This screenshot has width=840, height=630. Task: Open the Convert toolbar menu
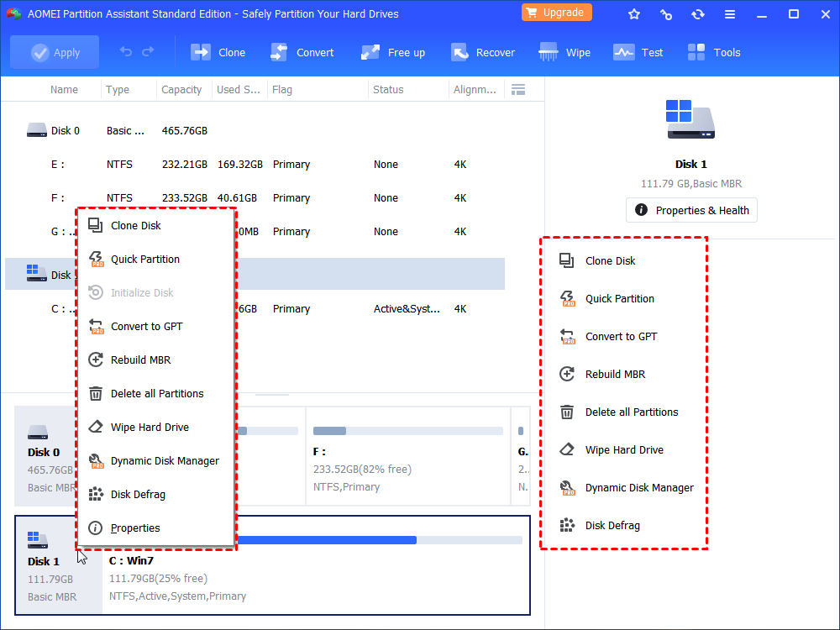302,52
